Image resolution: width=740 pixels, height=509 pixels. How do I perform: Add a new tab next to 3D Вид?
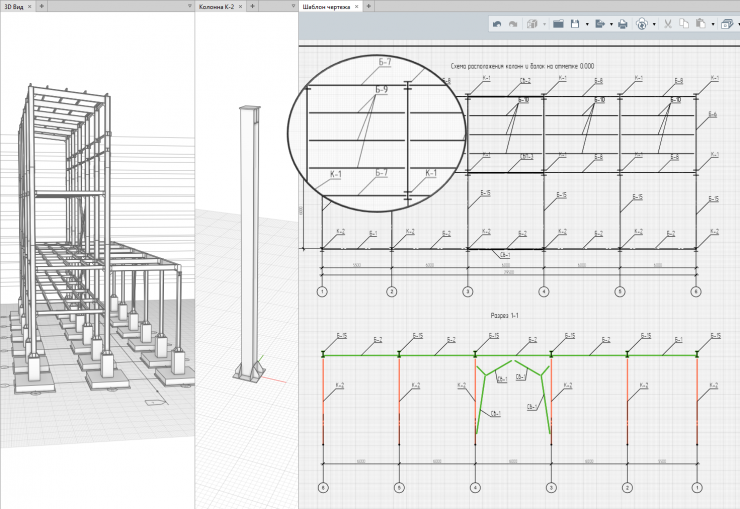pyautogui.click(x=41, y=6)
